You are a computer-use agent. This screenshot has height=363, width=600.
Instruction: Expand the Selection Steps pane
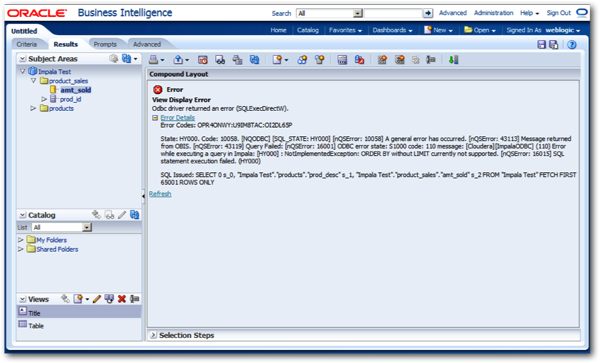[x=153, y=335]
